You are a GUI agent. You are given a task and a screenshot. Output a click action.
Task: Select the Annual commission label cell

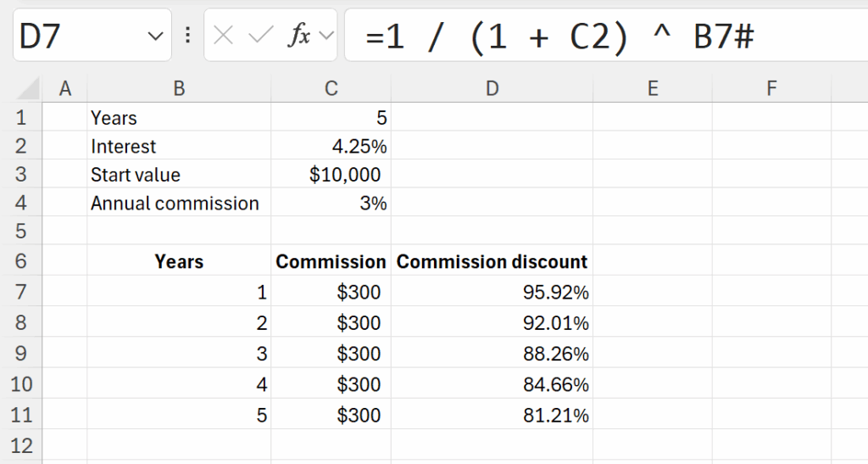click(179, 204)
